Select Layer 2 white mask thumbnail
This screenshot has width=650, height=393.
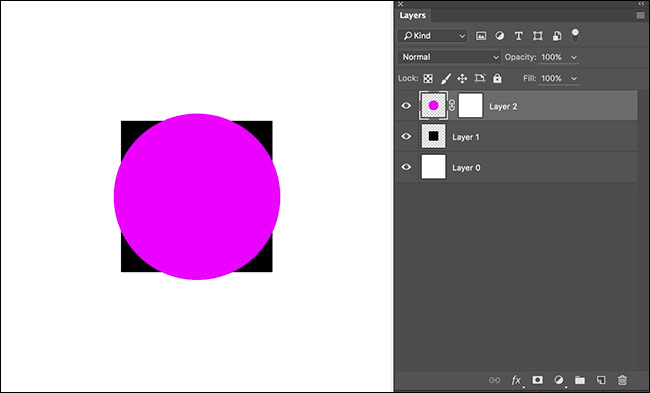pyautogui.click(x=471, y=105)
